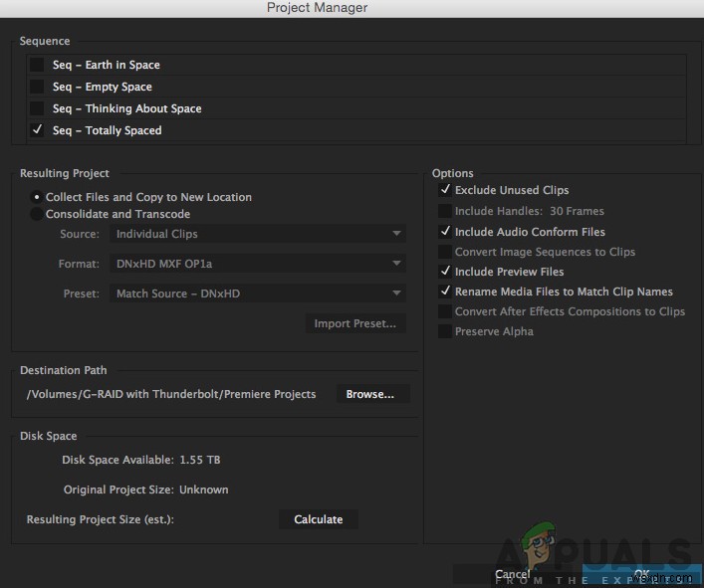Click the Seq – Empty Space label
This screenshot has width=704, height=588.
point(103,87)
